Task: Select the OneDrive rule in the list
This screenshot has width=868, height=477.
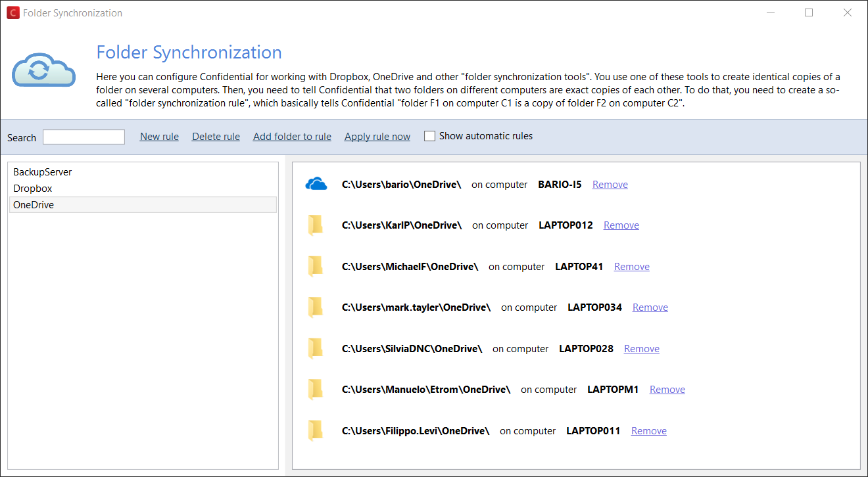Action: click(x=143, y=205)
